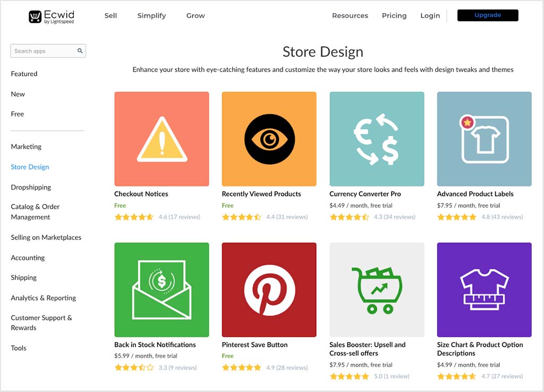Image resolution: width=544 pixels, height=392 pixels.
Task: Select Analytics & Reporting category
Action: click(44, 298)
